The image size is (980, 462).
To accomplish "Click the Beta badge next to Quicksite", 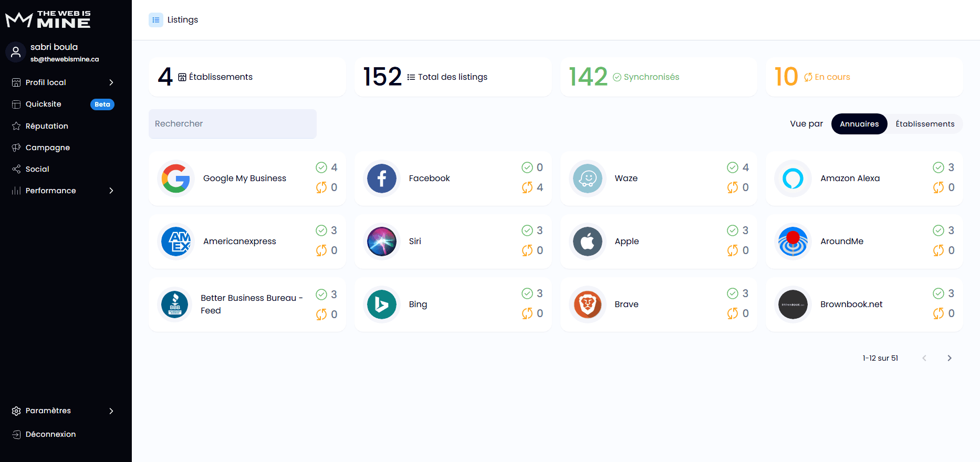I will 102,104.
